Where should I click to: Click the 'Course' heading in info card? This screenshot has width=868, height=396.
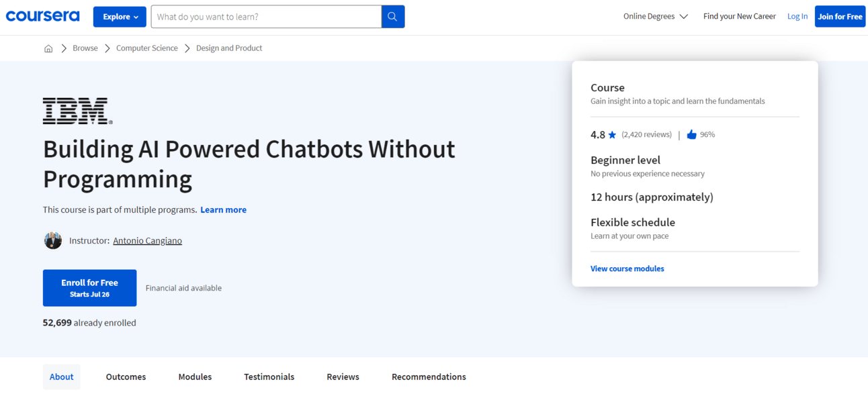607,88
